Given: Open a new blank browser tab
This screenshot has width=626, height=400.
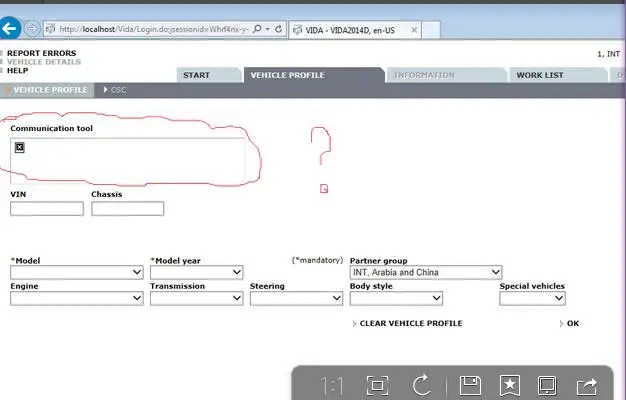Looking at the screenshot, I should click(x=431, y=30).
